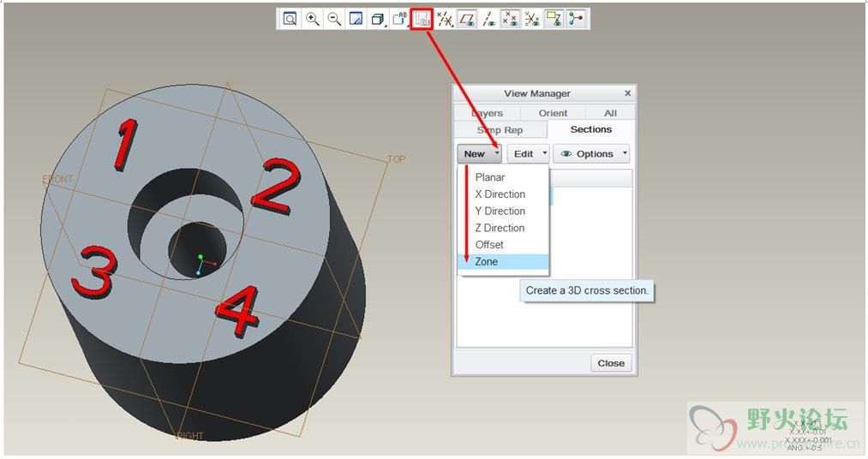Open the datum display filters icon
Image resolution: width=868 pixels, height=459 pixels.
pyautogui.click(x=445, y=19)
